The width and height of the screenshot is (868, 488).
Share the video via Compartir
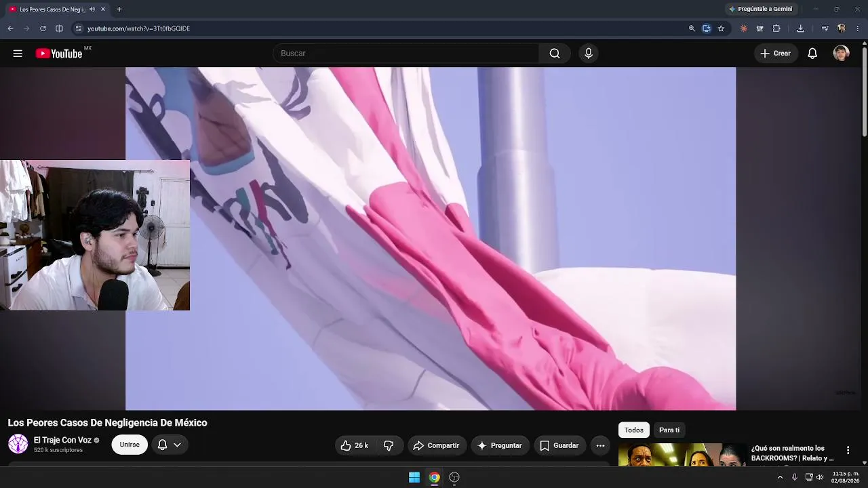click(x=437, y=445)
